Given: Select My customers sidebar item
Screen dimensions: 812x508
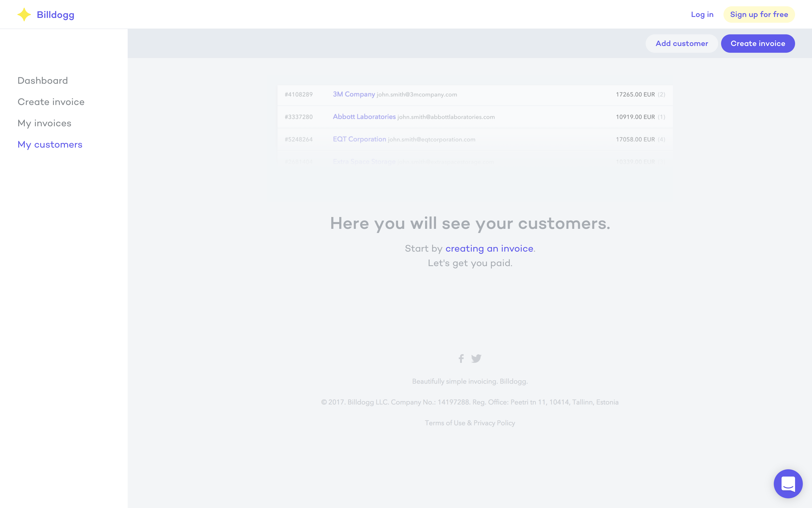Looking at the screenshot, I should pos(50,144).
